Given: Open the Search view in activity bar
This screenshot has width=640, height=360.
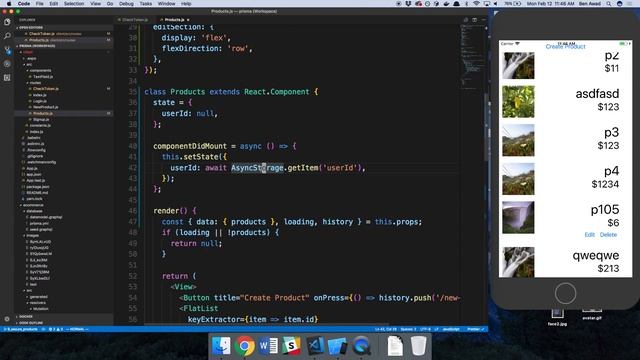Looking at the screenshot, I should pyautogui.click(x=7, y=36).
